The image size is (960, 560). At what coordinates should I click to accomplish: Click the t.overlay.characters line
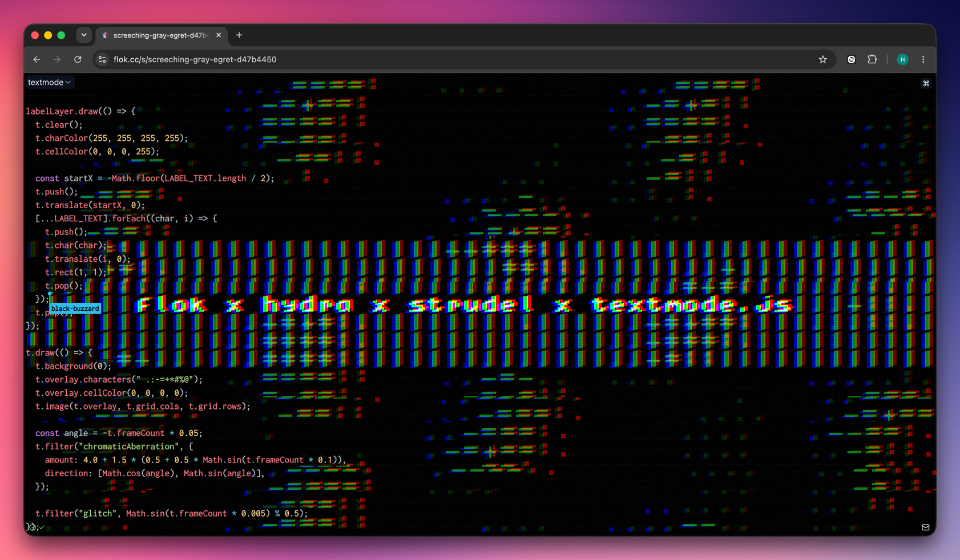pos(119,380)
